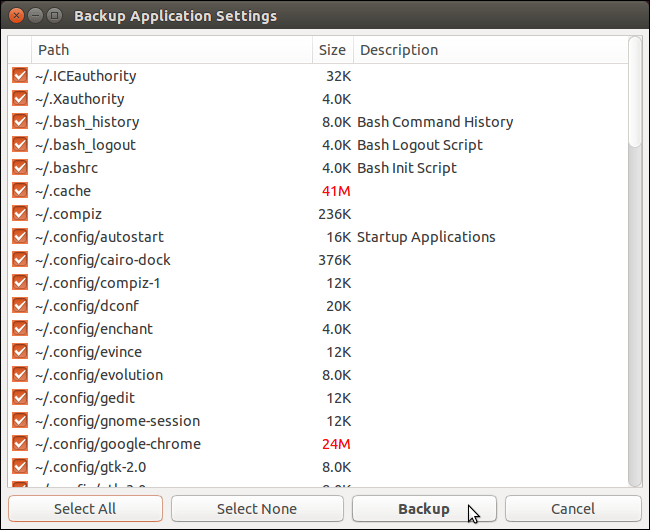Deselect the ~/.bash_history backup checkbox
The width and height of the screenshot is (650, 530).
click(19, 122)
